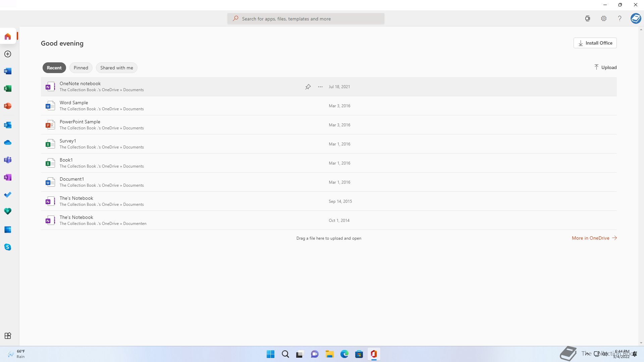Viewport: 644px width, 362px height.
Task: Open the account profile avatar
Action: 636,18
